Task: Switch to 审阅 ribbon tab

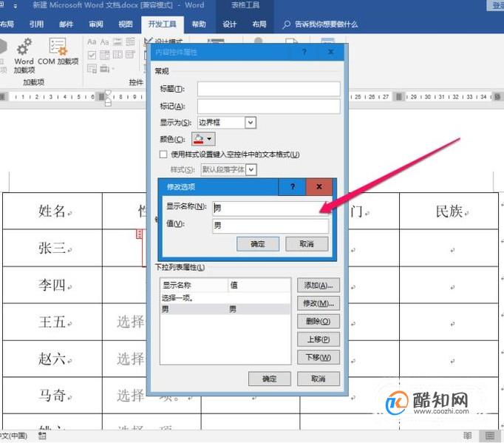Action: pos(96,24)
